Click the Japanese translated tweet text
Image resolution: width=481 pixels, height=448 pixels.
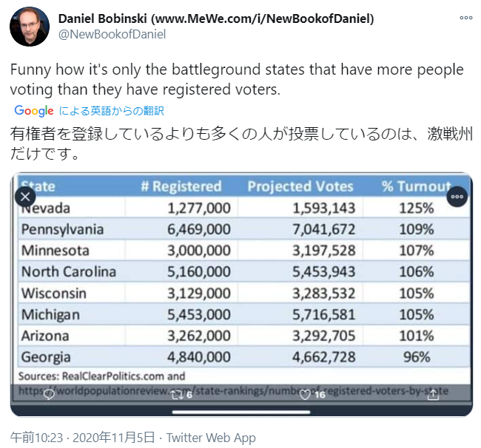(241, 143)
